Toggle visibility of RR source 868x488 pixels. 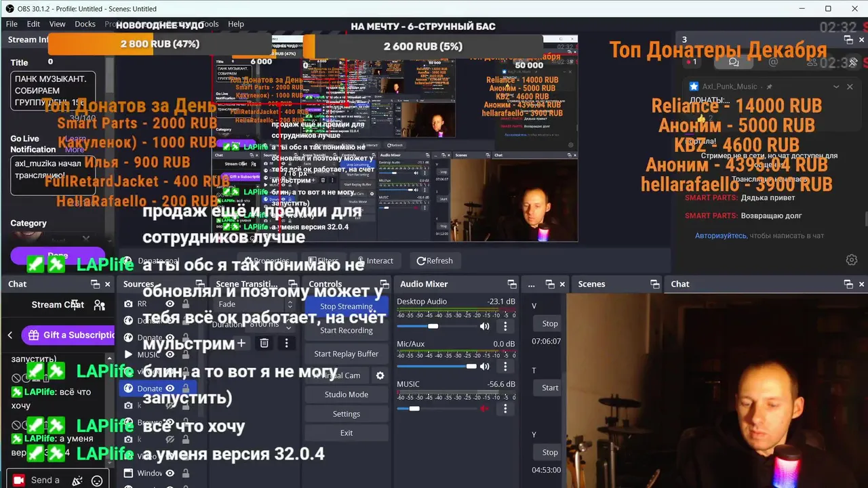pyautogui.click(x=170, y=304)
